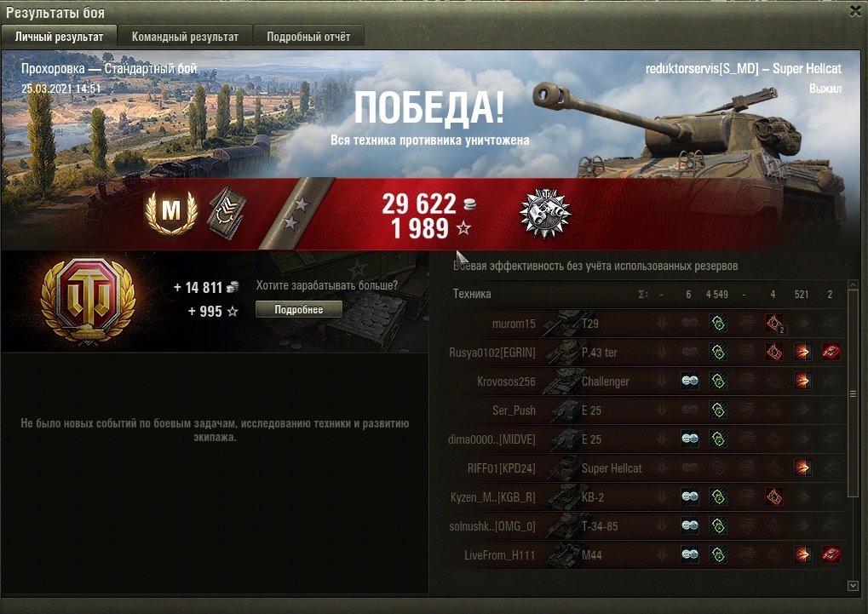Click the Mastery badge M medal icon
Screen dimensions: 868x614
click(x=171, y=211)
